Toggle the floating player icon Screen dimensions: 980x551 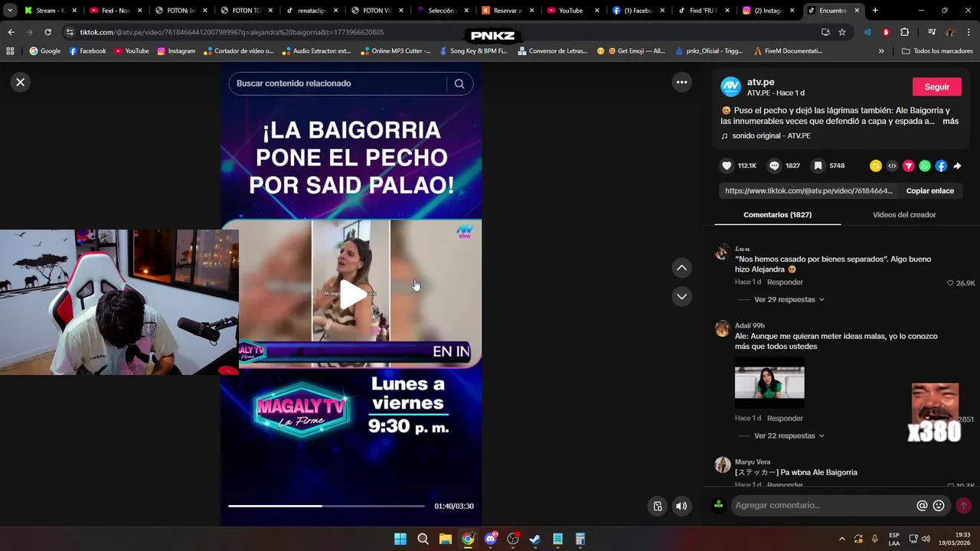(657, 506)
